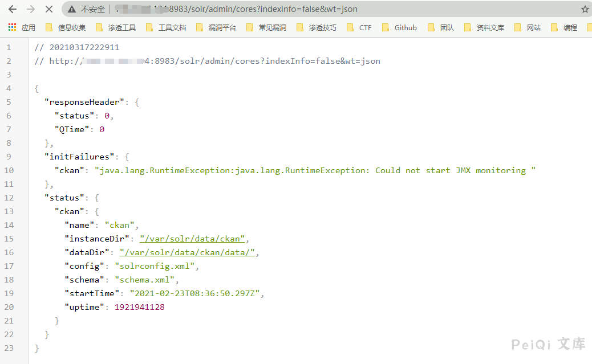Expand the 漏洞平台 bookmark folder
Image resolution: width=592 pixels, height=364 pixels.
click(216, 27)
